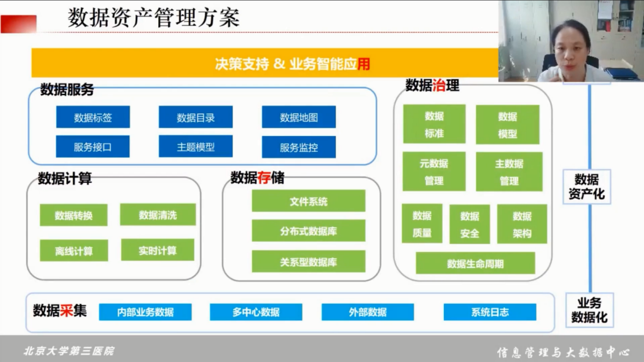Select the 数据清洗 green box
Image resolution: width=644 pixels, height=362 pixels.
(x=158, y=215)
